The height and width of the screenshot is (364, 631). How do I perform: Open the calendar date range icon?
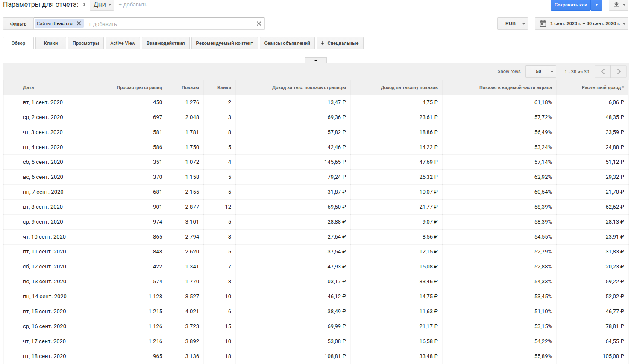543,23
